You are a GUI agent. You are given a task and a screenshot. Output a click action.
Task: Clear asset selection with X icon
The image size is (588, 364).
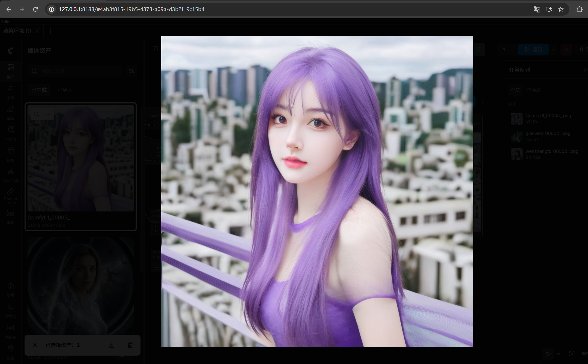[35, 345]
